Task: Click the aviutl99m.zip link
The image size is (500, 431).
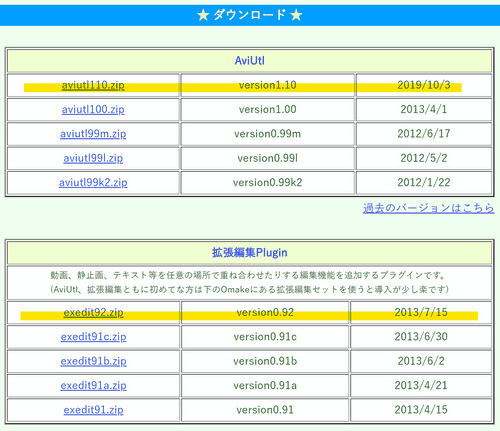Action: click(93, 134)
